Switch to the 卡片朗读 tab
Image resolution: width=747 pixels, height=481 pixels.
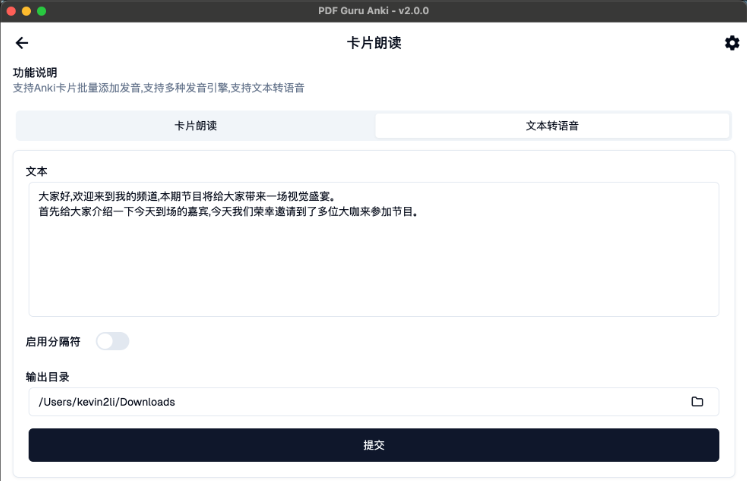tap(196, 126)
